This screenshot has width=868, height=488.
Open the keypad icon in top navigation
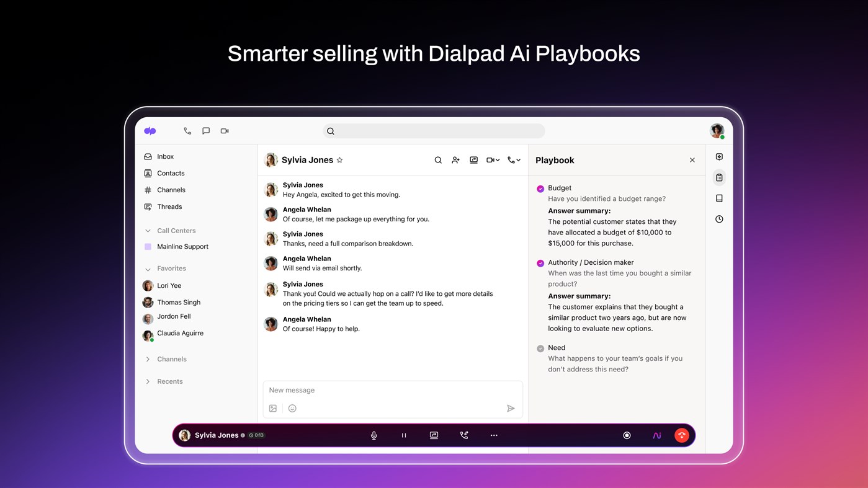click(x=187, y=131)
